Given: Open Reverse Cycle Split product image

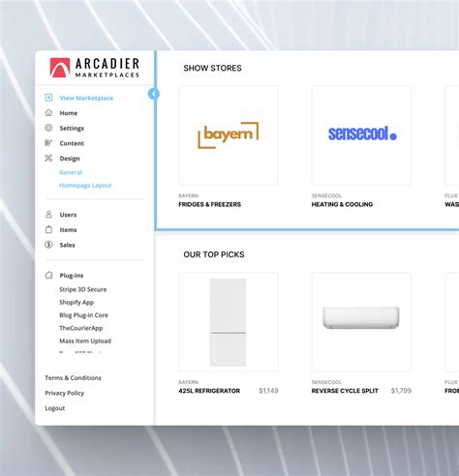Looking at the screenshot, I should coord(361,322).
